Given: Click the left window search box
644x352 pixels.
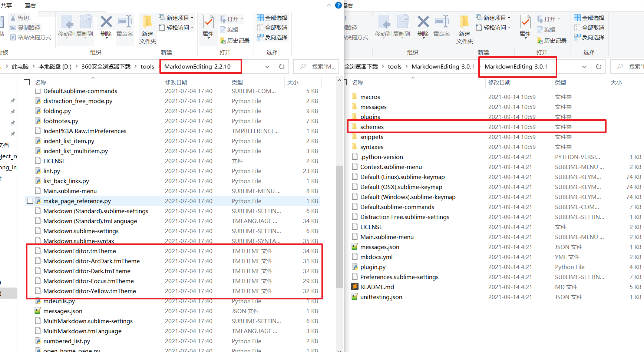Looking at the screenshot, I should pyautogui.click(x=316, y=67).
